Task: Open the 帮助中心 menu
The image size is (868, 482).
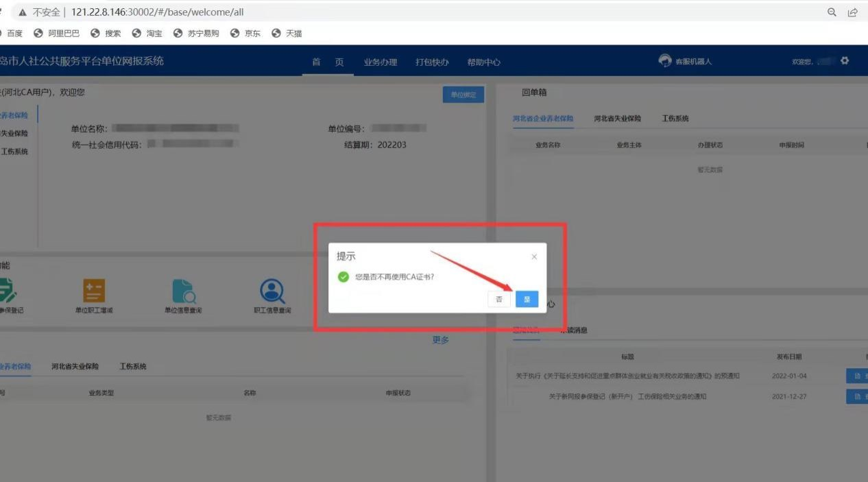Action: [x=483, y=62]
